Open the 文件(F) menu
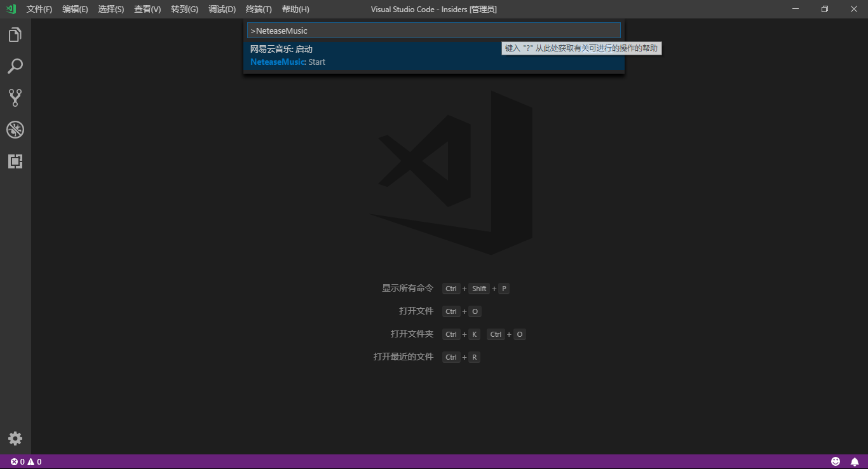868x469 pixels. (39, 10)
